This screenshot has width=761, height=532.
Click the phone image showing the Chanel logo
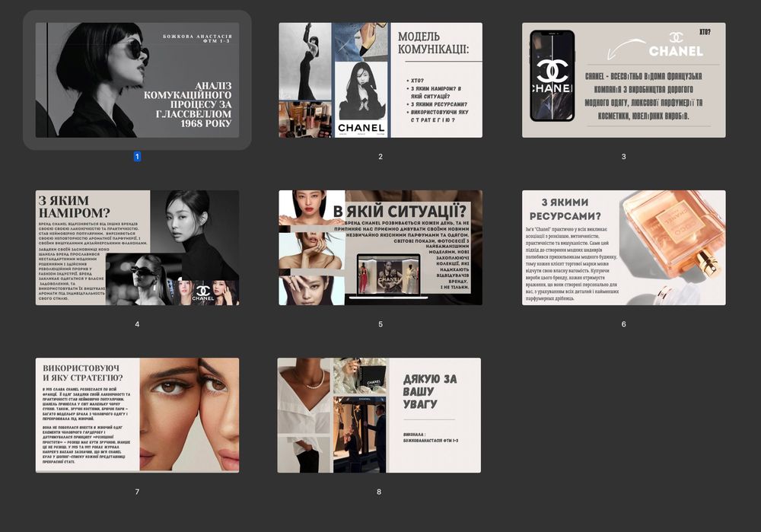(552, 75)
